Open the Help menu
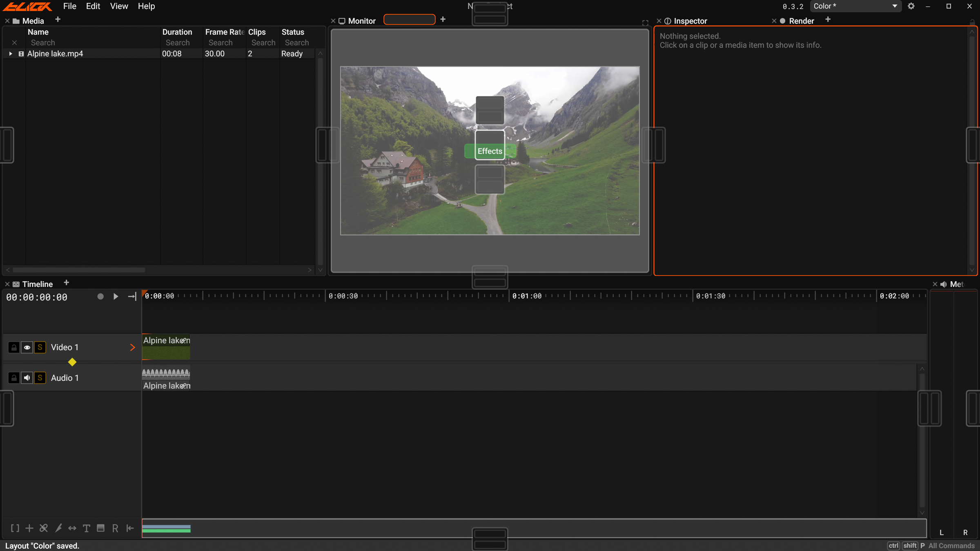 (146, 6)
